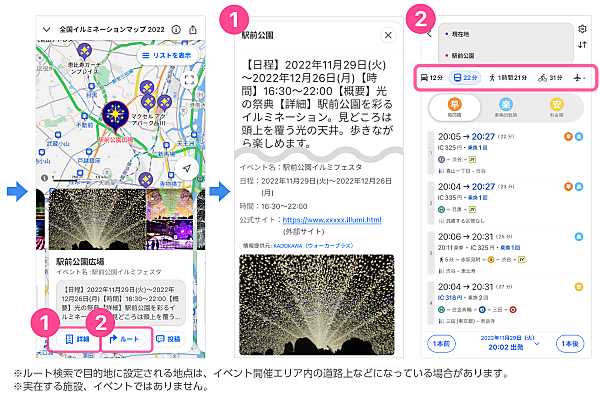The width and height of the screenshot is (600, 400).
Task: Open route 20:05→20:27 IC 325円
Action: (x=506, y=153)
